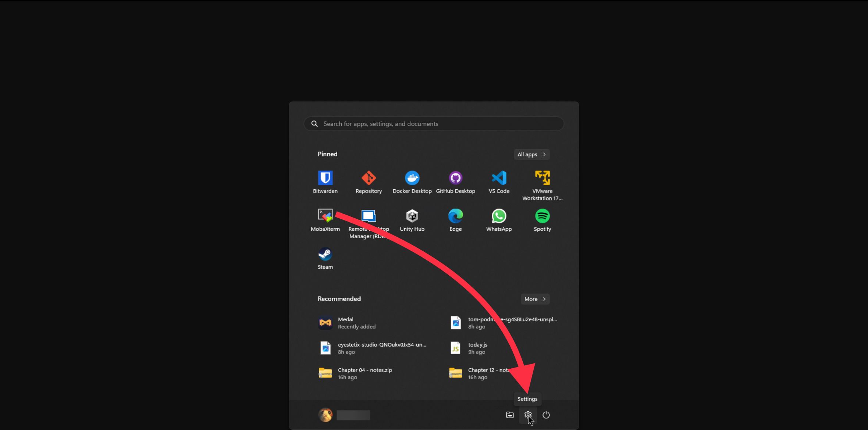Open GitHub Desktop
The image size is (868, 430).
(455, 181)
